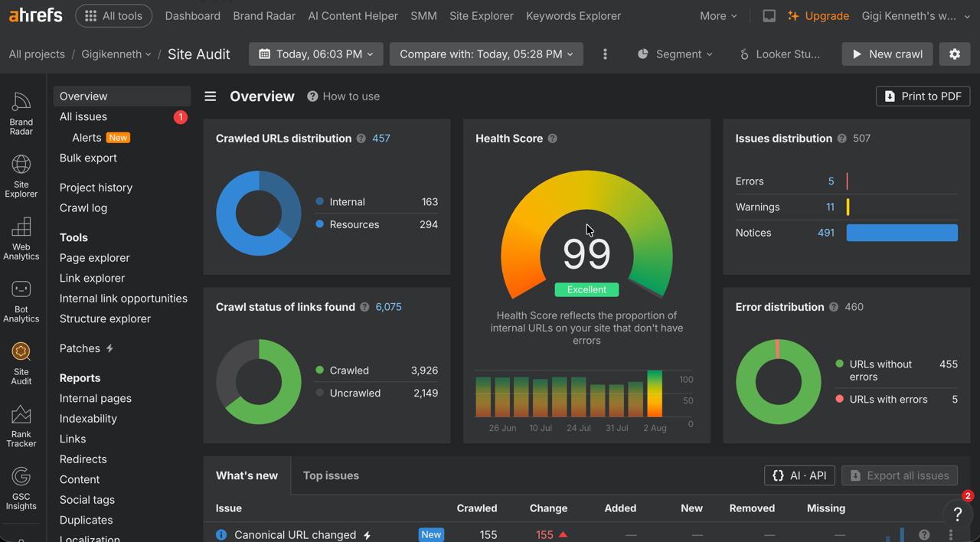
Task: Open Internal link opportunities tool
Action: tap(123, 299)
